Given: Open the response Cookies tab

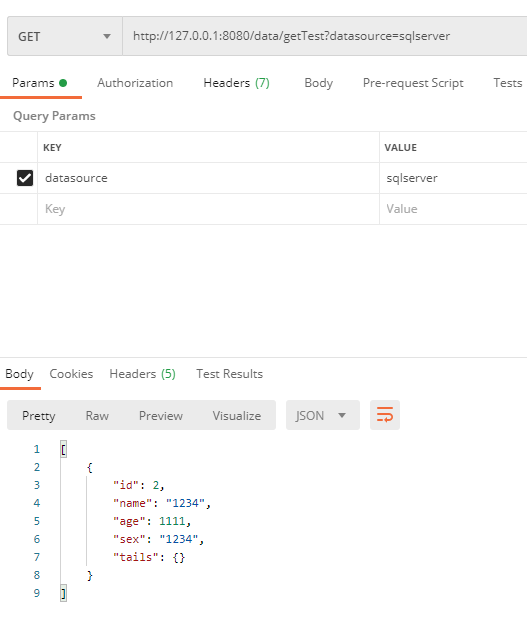Looking at the screenshot, I should tap(71, 374).
